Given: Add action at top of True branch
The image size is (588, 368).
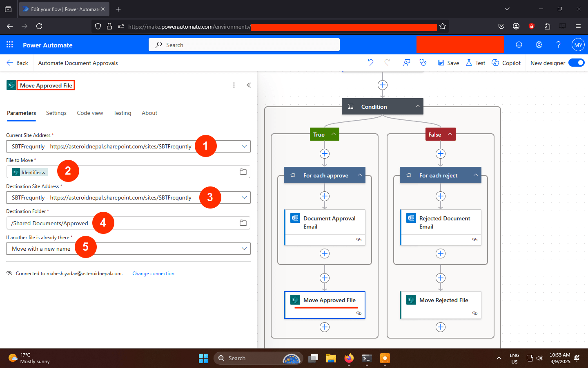Looking at the screenshot, I should pos(325,154).
